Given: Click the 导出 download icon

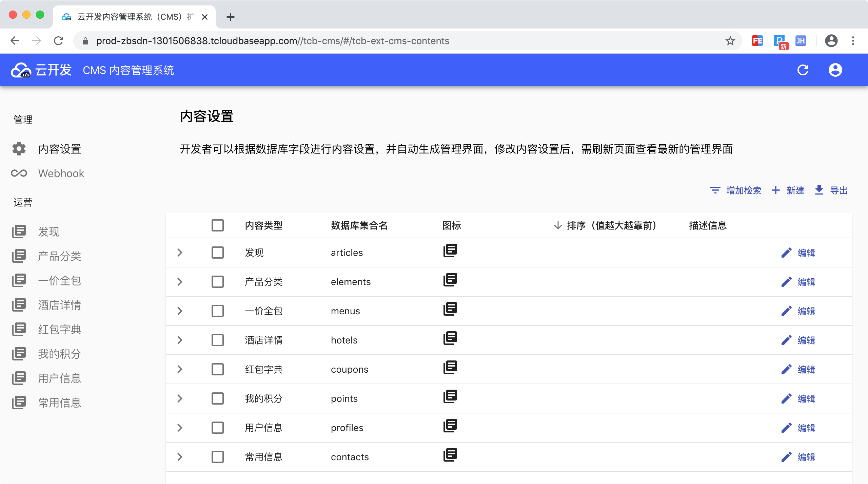Looking at the screenshot, I should point(819,190).
